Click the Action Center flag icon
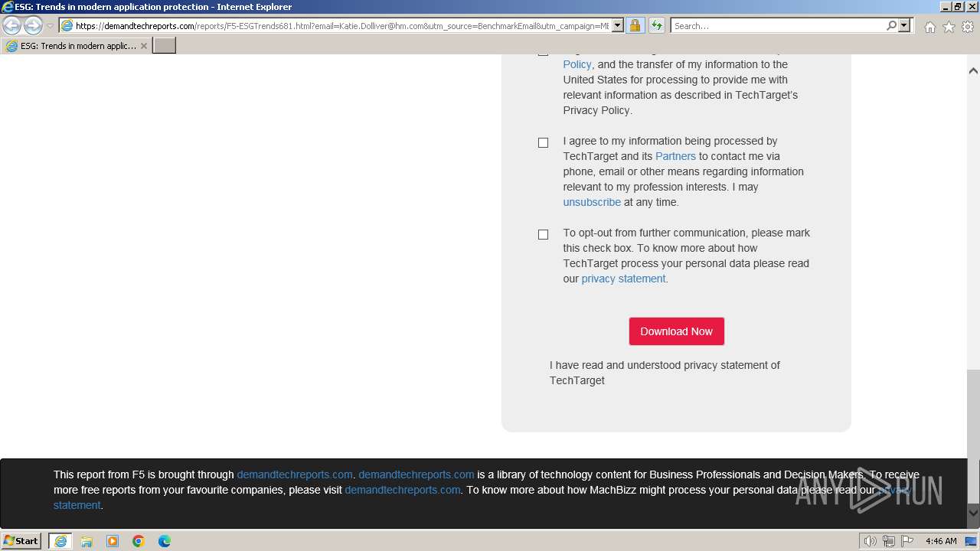This screenshot has width=980, height=551. coord(907,541)
